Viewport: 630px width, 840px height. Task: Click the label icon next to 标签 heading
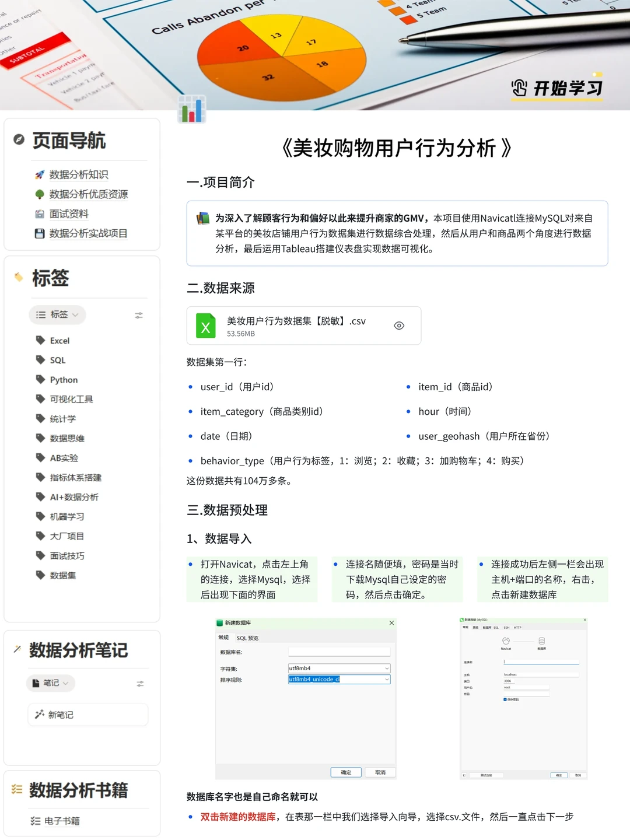(19, 277)
